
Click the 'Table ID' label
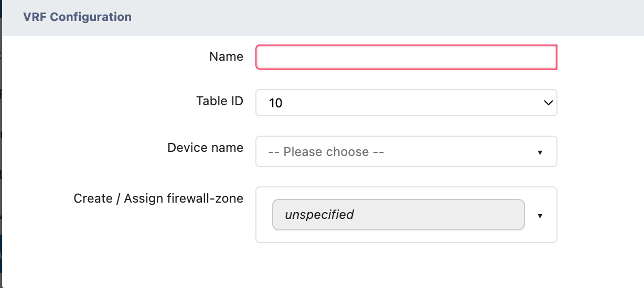220,101
